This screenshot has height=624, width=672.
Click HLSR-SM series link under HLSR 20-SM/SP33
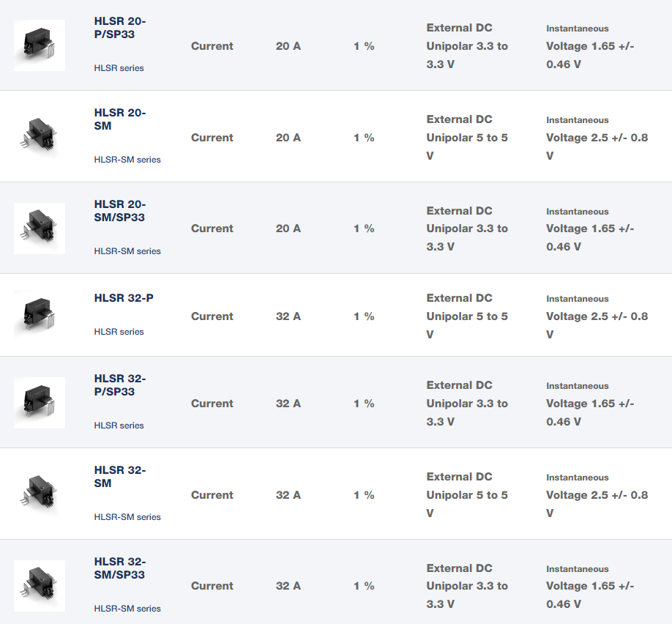click(127, 251)
